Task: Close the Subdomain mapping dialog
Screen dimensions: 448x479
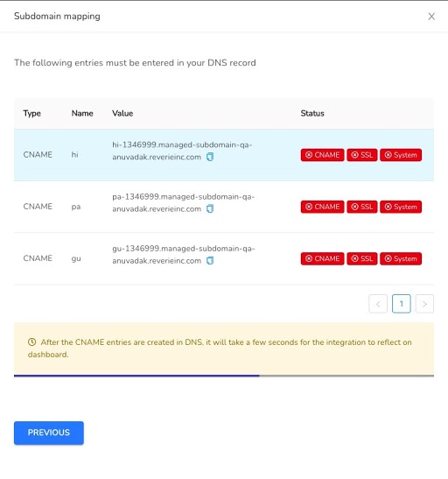Action: point(431,17)
